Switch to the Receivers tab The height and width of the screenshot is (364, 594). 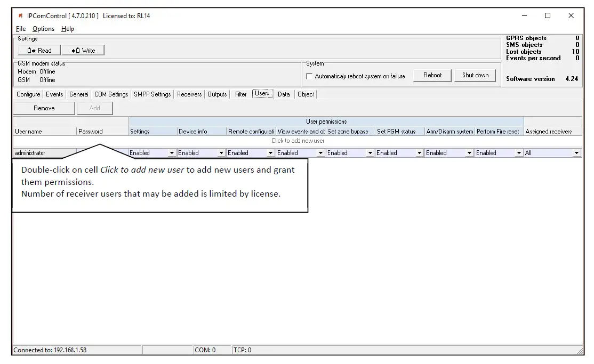coord(189,94)
